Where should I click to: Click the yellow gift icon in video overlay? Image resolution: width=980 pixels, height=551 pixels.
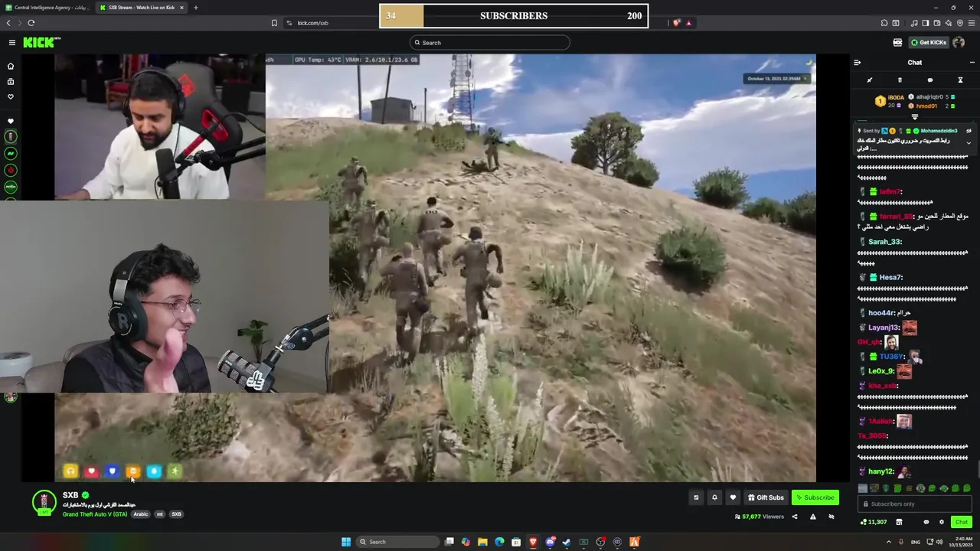pyautogui.click(x=70, y=471)
